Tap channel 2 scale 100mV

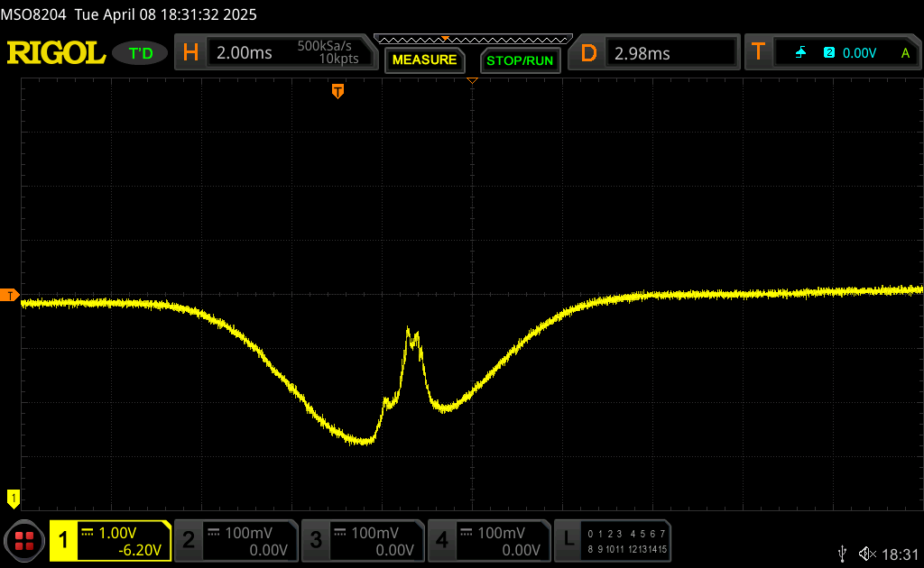249,533
